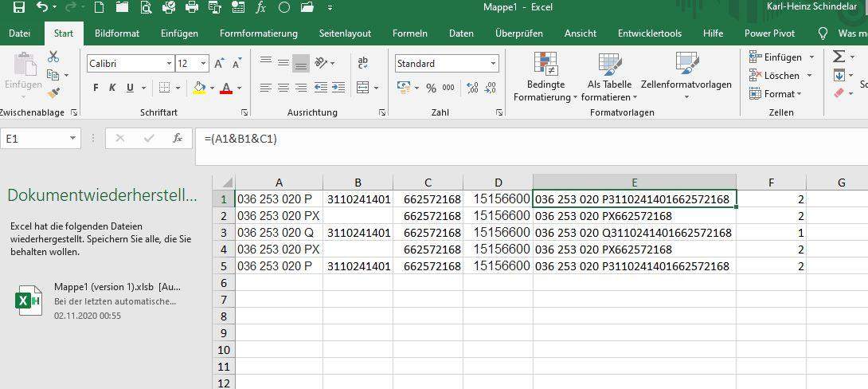Viewport: 868px width, 389px height.
Task: Click the AutoSum sigma icon
Action: point(839,57)
